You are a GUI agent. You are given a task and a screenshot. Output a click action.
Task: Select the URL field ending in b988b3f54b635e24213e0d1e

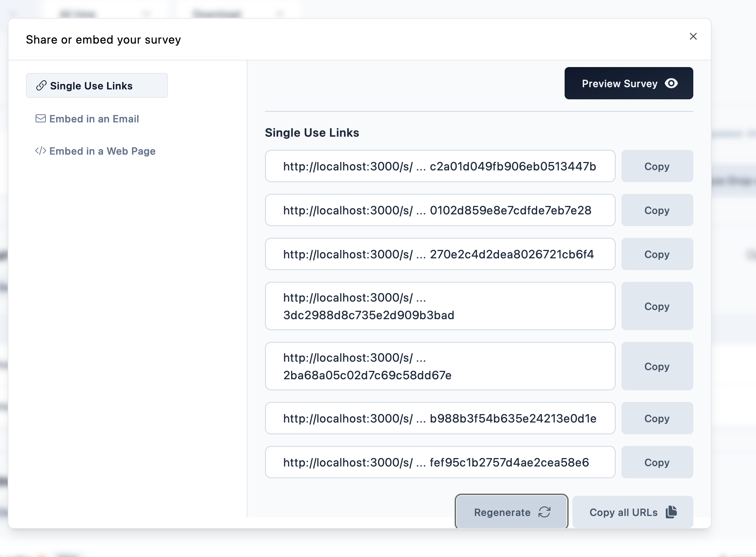pos(440,418)
